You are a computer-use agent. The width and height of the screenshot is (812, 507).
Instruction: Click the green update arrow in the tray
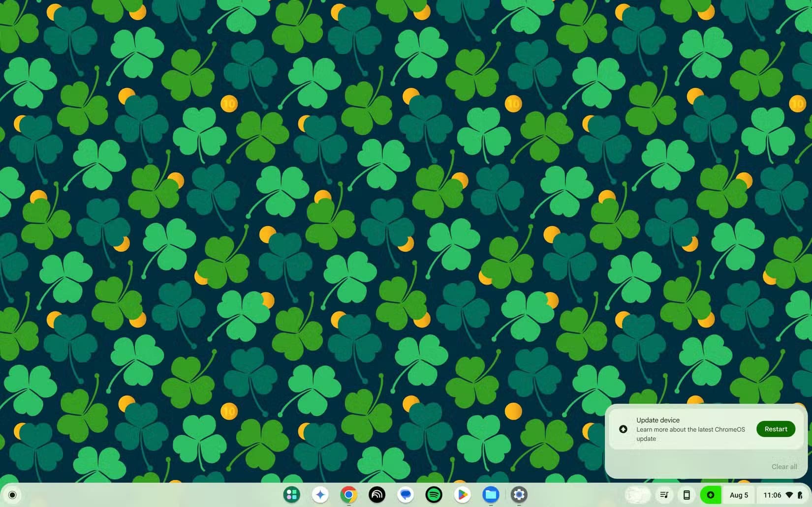click(711, 495)
